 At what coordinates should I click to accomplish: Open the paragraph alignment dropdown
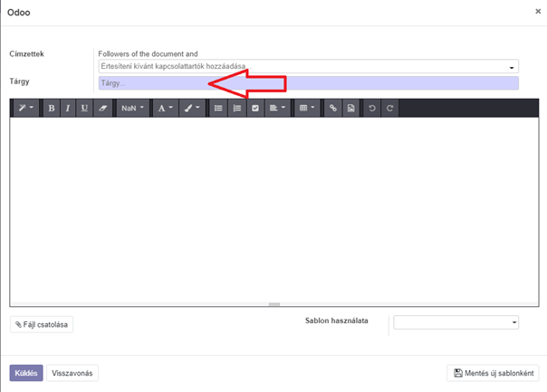pyautogui.click(x=277, y=108)
